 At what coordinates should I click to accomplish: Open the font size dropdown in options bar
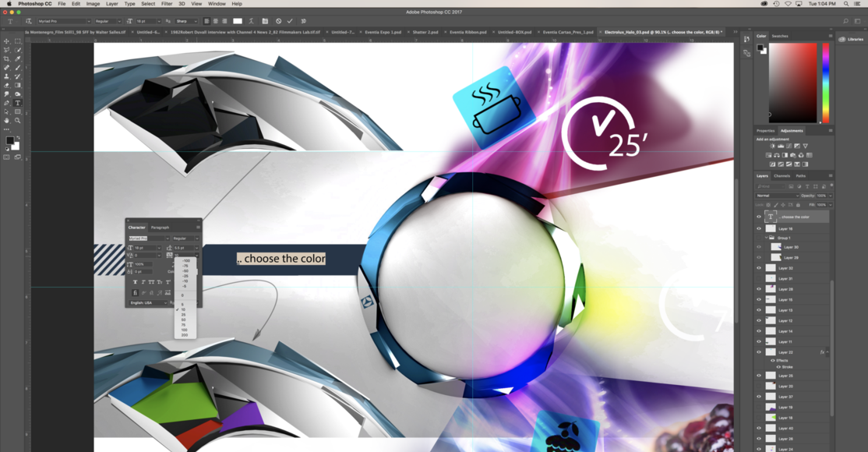point(157,21)
